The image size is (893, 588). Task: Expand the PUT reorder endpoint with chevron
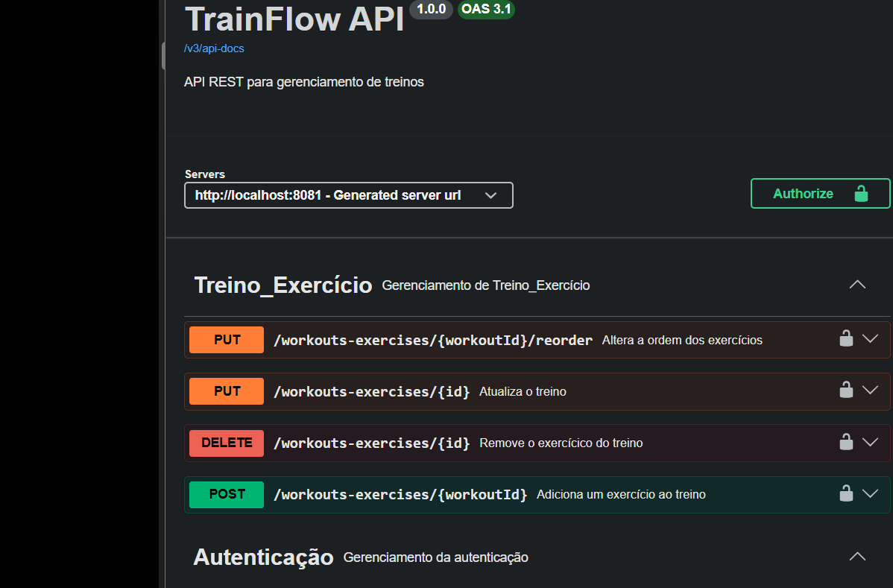(870, 338)
